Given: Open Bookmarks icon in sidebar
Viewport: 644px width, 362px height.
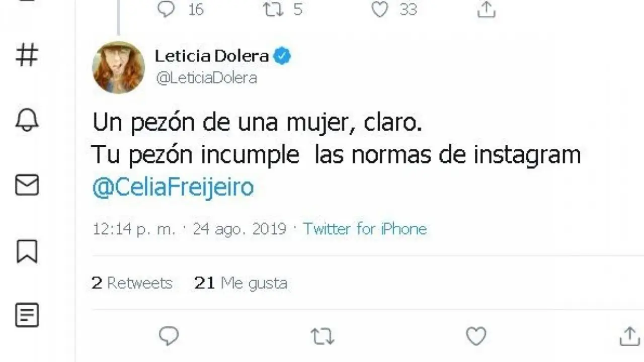Looking at the screenshot, I should coord(27,250).
